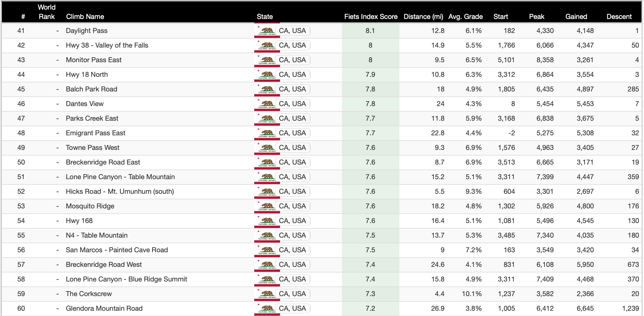The image size is (644, 316).
Task: Sort by the Distance (mi) column header
Action: 423,17
